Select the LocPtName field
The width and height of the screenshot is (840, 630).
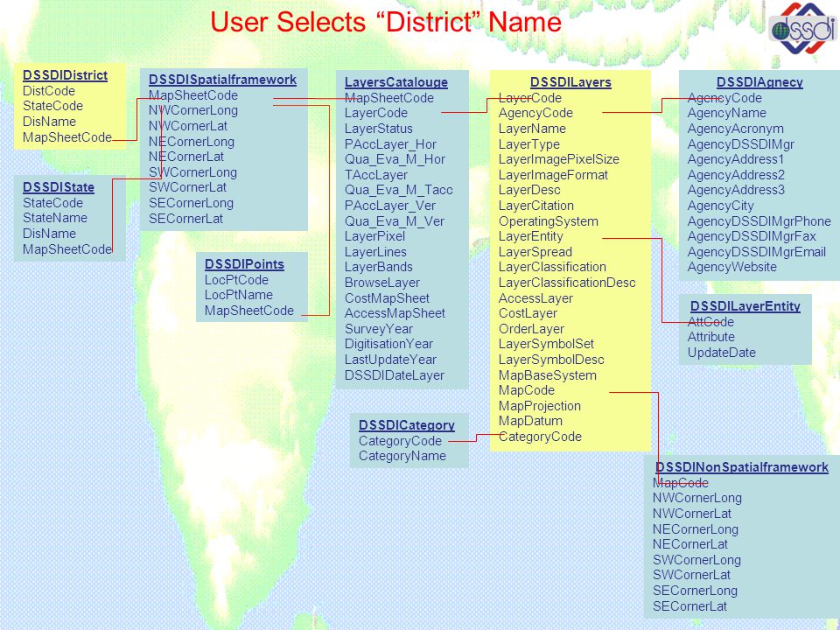238,295
